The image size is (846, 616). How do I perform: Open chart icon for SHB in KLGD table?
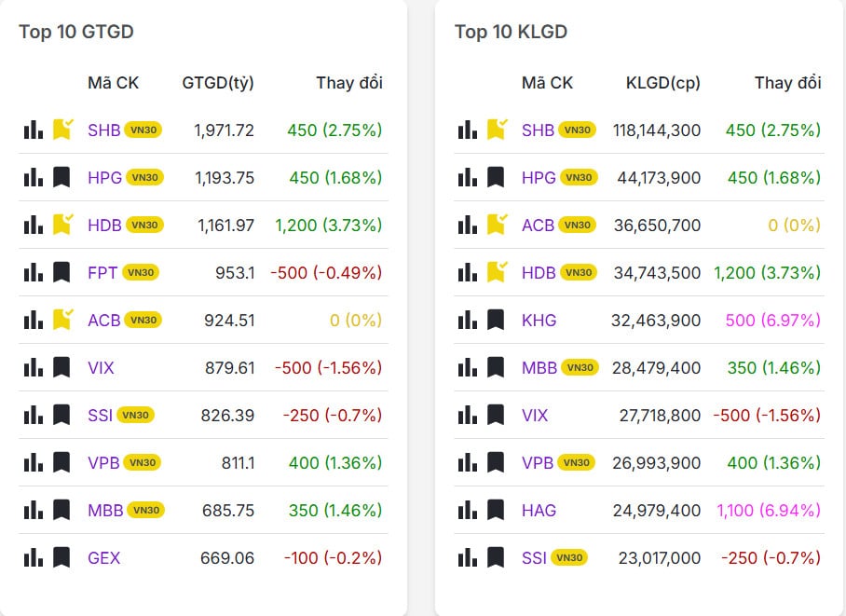(468, 130)
